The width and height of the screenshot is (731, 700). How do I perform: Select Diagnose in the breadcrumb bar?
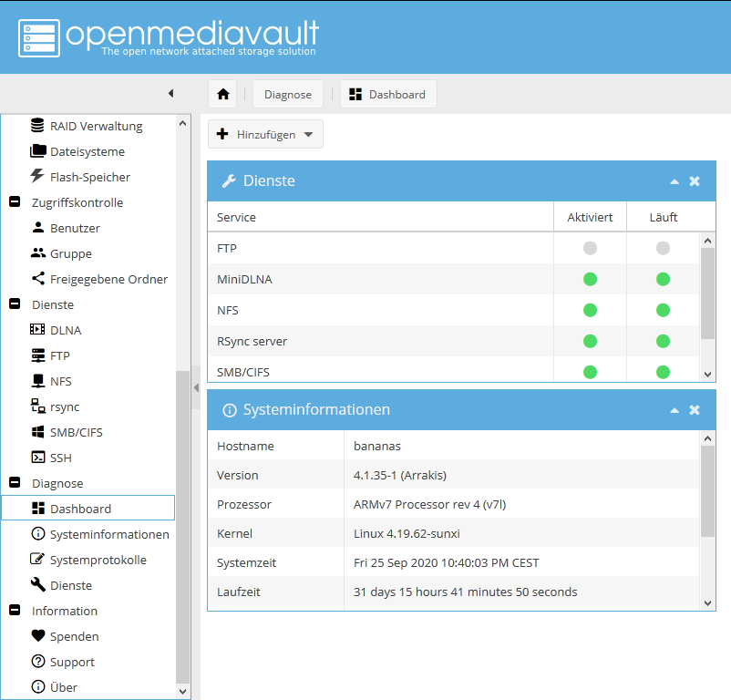(288, 95)
